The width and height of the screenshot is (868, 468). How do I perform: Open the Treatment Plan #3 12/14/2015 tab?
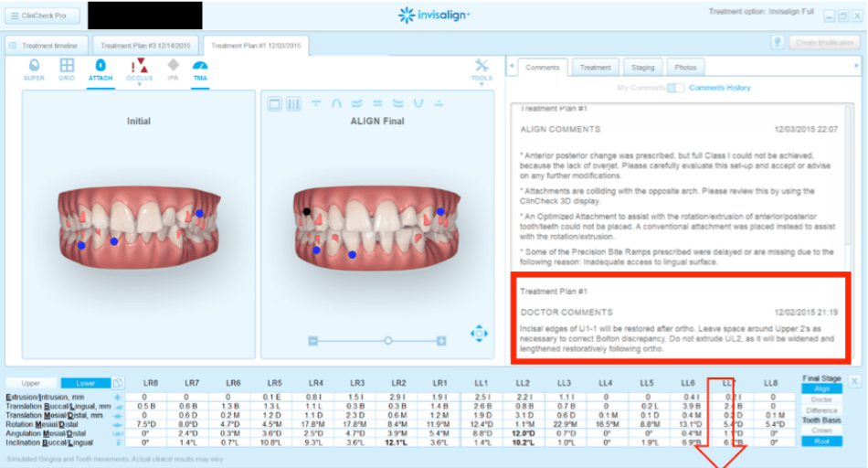145,46
